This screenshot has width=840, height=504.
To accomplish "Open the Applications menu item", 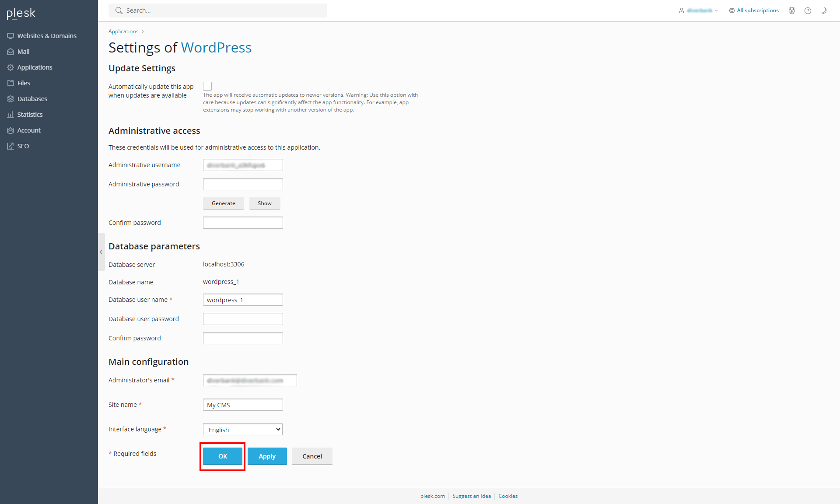I will (x=35, y=67).
